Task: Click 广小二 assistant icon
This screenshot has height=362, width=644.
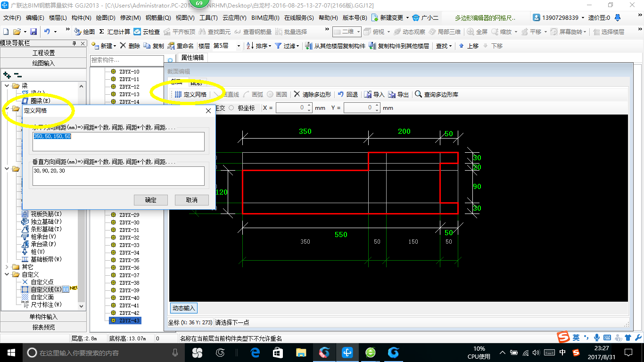Action: pos(425,17)
